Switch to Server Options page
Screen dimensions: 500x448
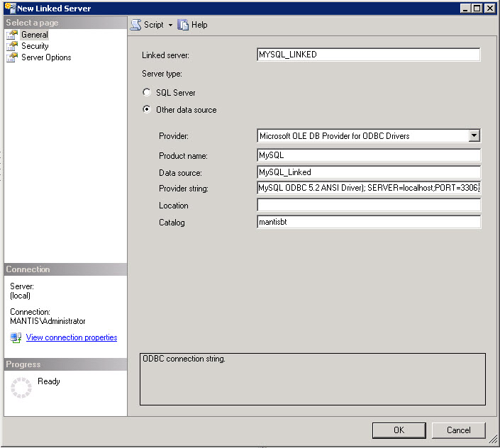click(46, 57)
